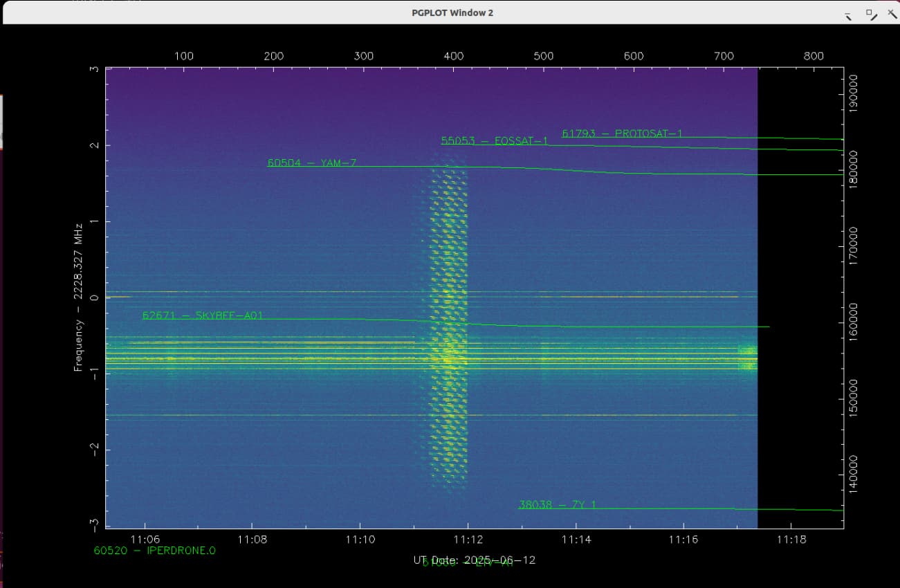Close the PGPLOT Window 2

tap(891, 13)
